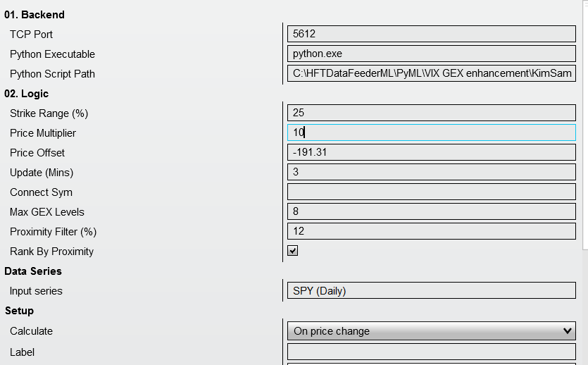Toggle the Rank By Proximity checkbox
588x365 pixels.
tap(293, 251)
